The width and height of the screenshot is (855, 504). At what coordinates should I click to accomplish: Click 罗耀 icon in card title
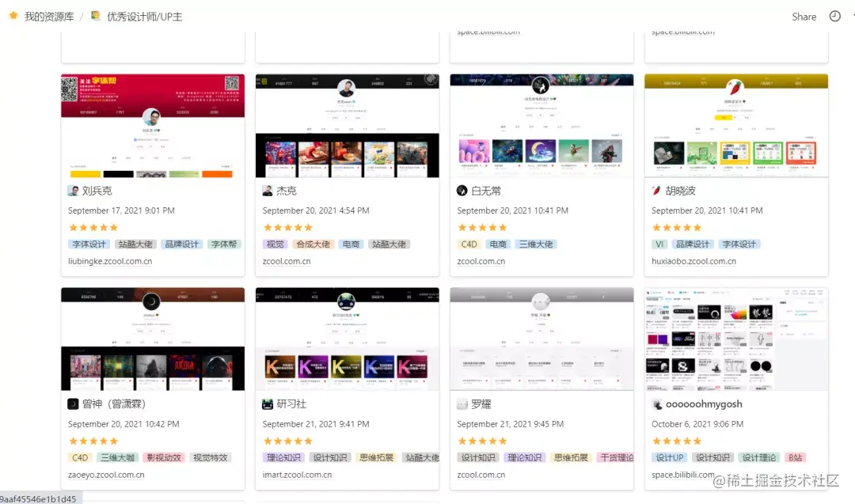tap(462, 404)
